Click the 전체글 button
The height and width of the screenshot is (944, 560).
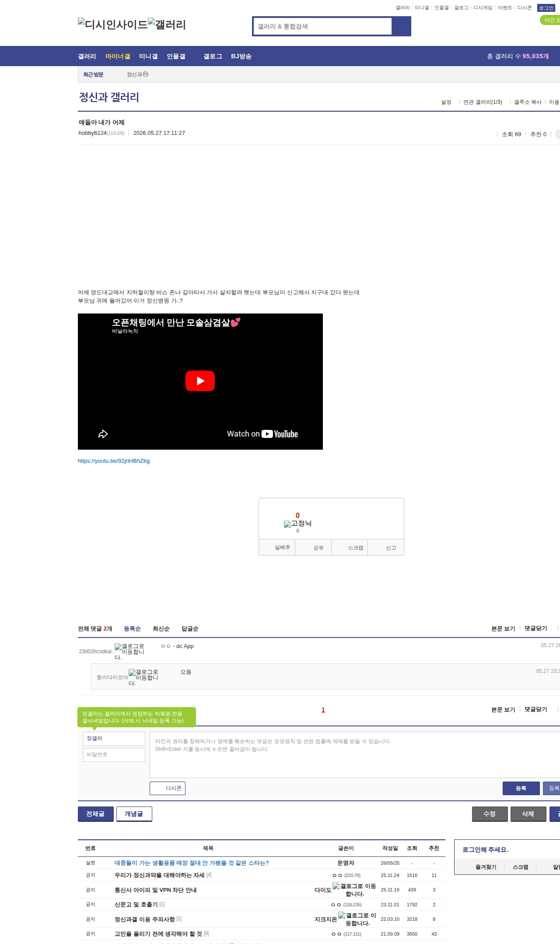[96, 814]
